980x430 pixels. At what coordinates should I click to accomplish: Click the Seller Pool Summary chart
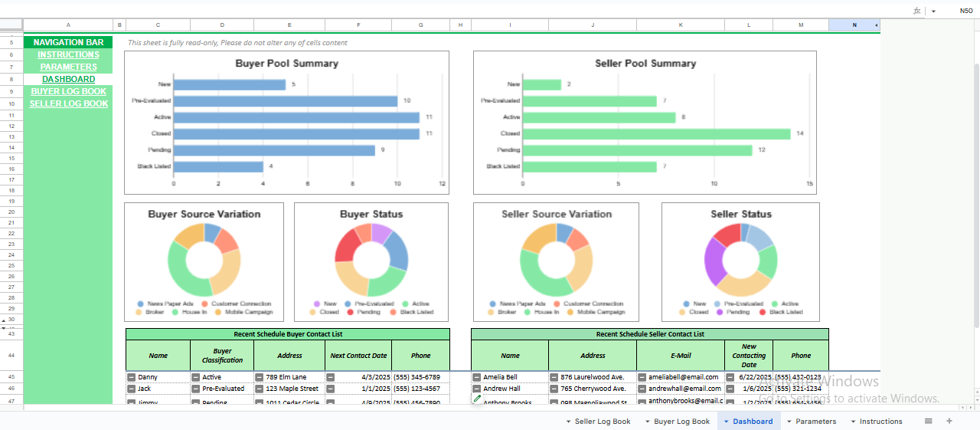coord(645,123)
